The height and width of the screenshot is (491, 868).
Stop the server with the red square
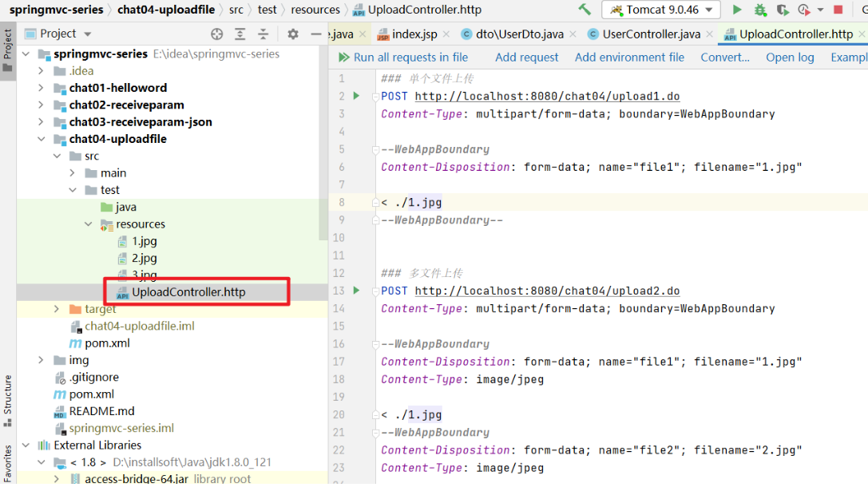click(x=838, y=10)
